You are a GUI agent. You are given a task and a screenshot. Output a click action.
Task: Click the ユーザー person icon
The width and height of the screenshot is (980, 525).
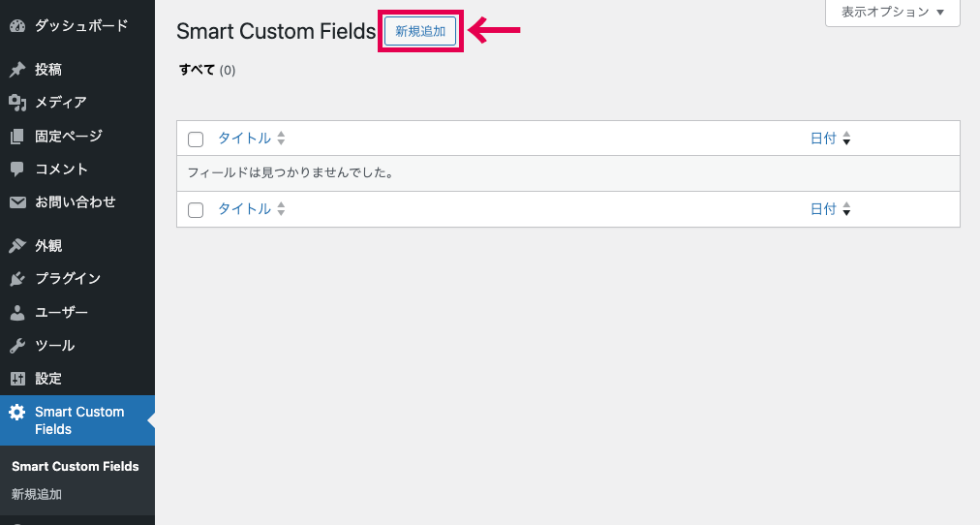point(17,313)
